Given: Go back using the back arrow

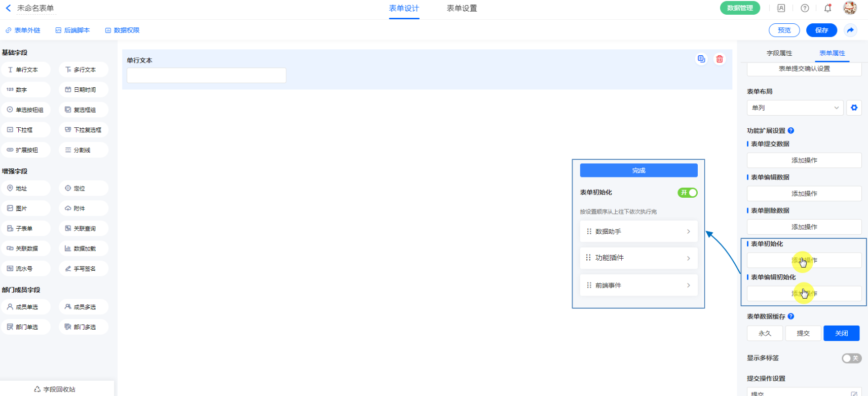Looking at the screenshot, I should pos(8,8).
